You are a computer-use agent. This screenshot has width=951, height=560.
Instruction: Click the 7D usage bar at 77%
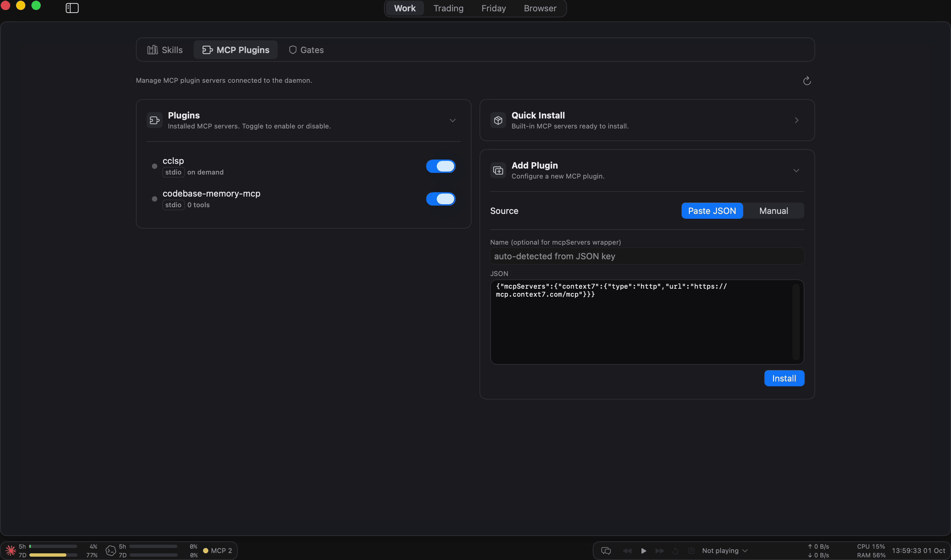[x=53, y=555]
